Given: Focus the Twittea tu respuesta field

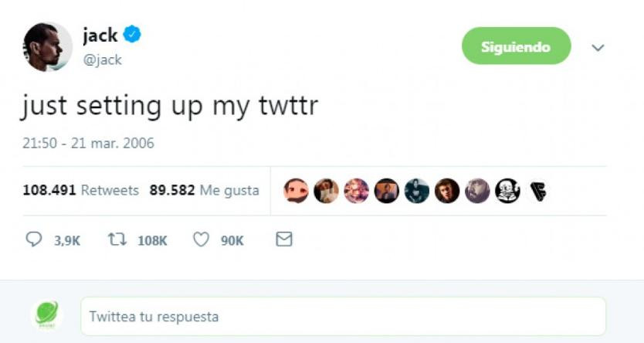Looking at the screenshot, I should pyautogui.click(x=344, y=317).
